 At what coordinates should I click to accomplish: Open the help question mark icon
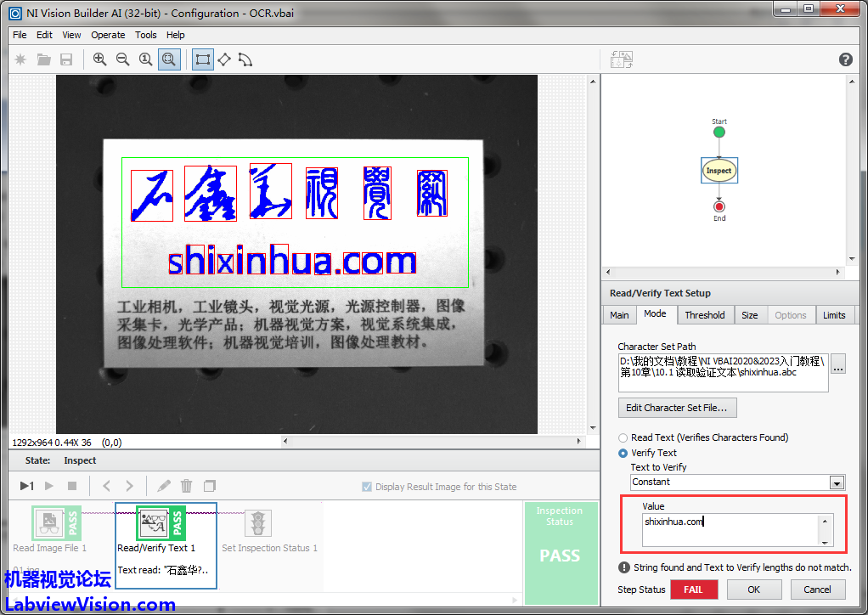pyautogui.click(x=845, y=59)
